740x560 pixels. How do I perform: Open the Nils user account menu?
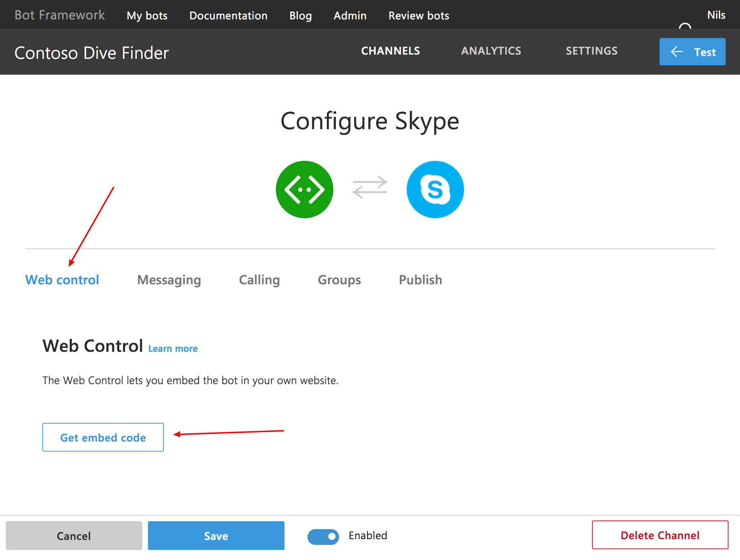(x=716, y=15)
